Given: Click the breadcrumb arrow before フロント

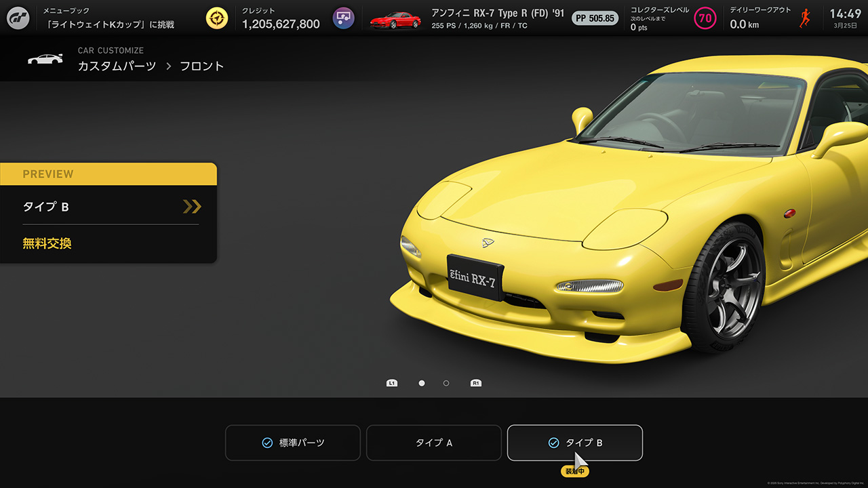Looking at the screenshot, I should coord(168,66).
